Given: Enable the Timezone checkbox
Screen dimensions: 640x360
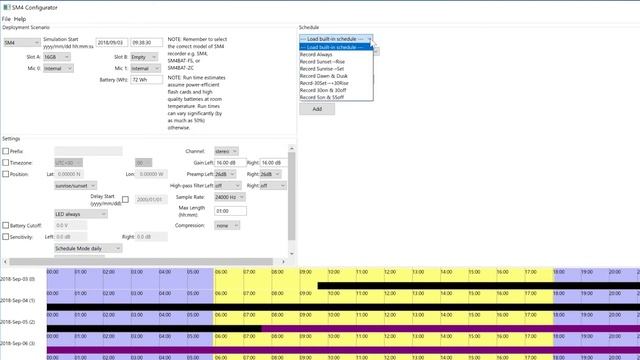Looking at the screenshot, I should (6, 162).
